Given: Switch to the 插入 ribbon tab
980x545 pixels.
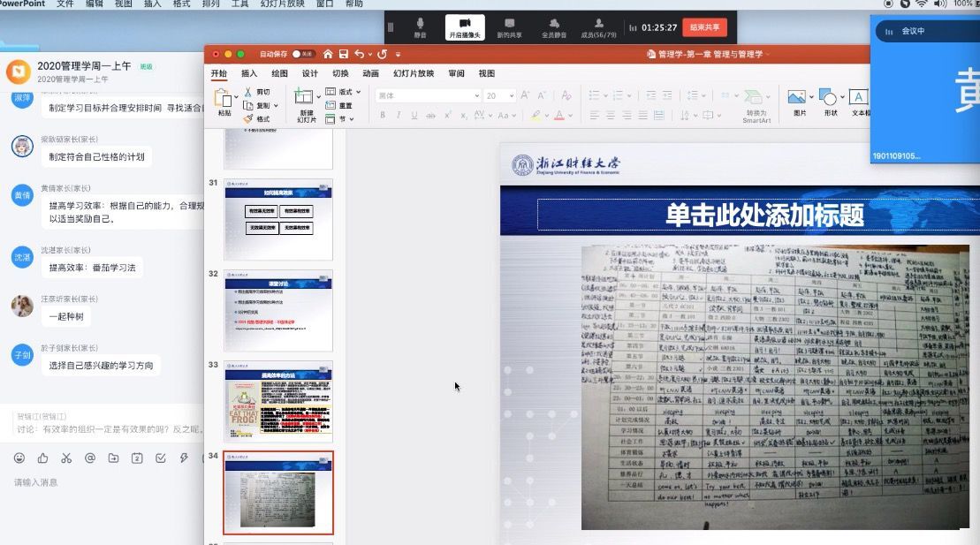Looking at the screenshot, I should click(x=249, y=73).
